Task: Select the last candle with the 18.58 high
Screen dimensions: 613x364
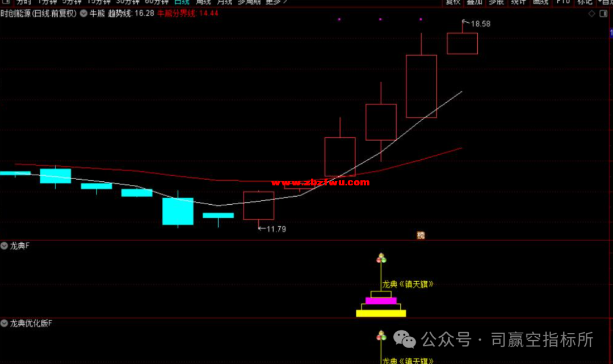Action: pos(462,43)
